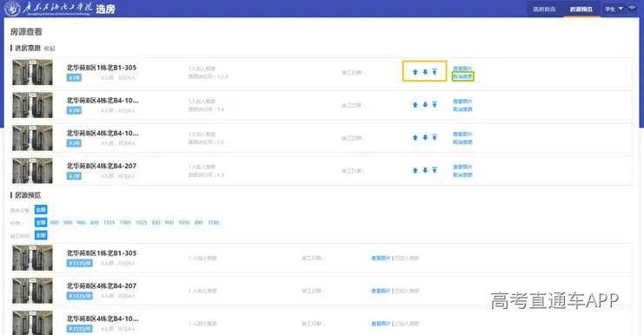Select the 房源预览 tab
The image size is (644, 335).
pos(581,9)
